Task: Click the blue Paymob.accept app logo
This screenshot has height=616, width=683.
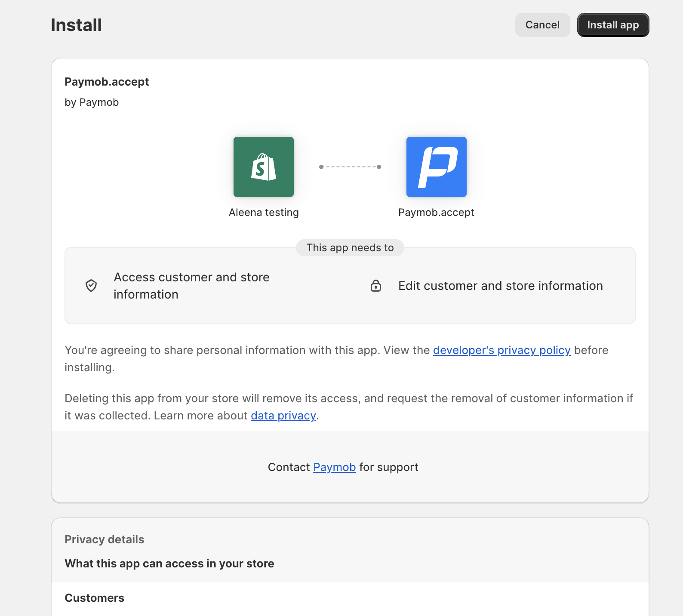Action: (x=437, y=167)
